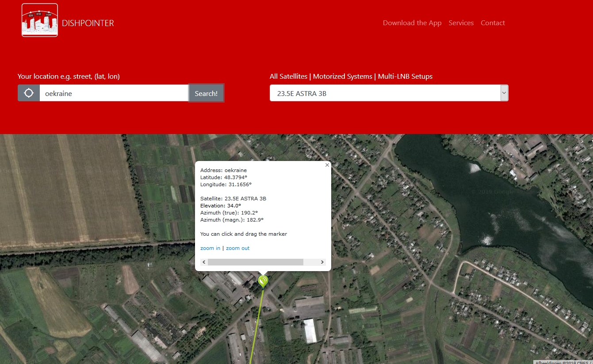The image size is (593, 364).
Task: Expand the 23.5E ASTRA 3B satellite dropdown
Action: click(389, 93)
